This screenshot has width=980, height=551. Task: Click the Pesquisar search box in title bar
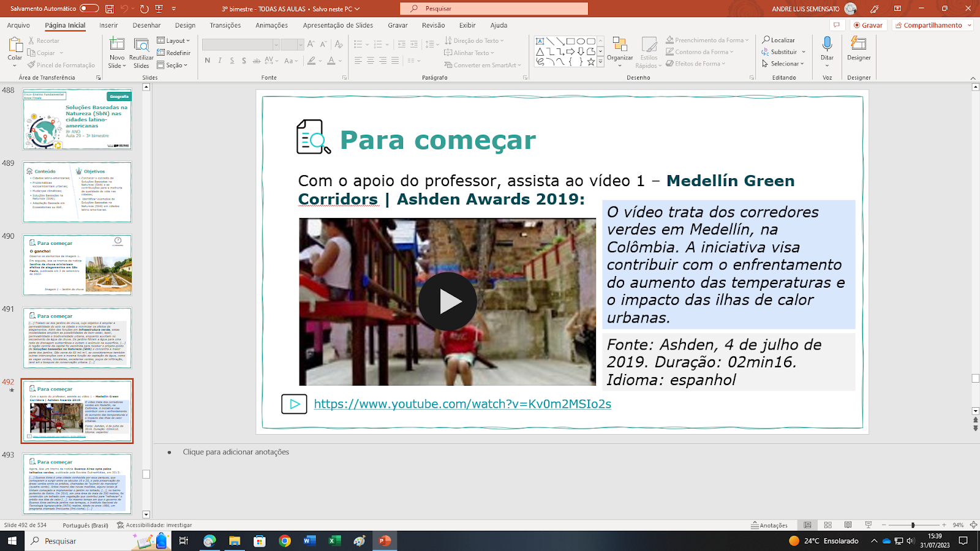click(x=494, y=9)
